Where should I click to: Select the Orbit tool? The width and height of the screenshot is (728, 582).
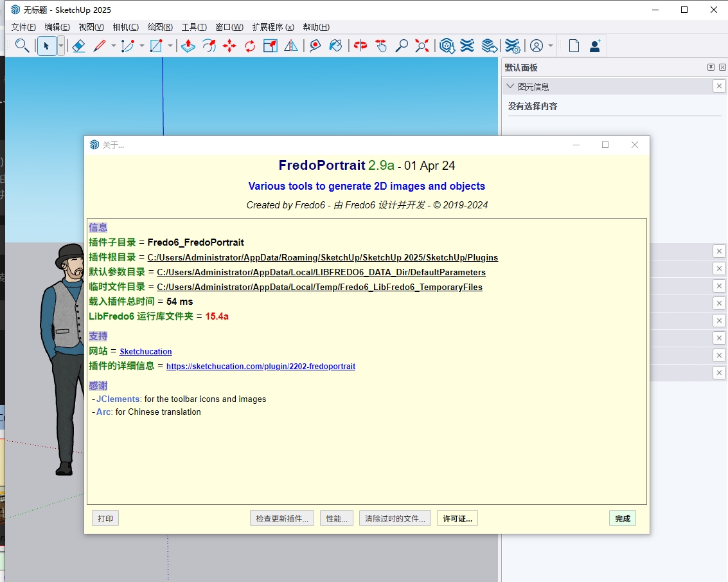(x=360, y=46)
